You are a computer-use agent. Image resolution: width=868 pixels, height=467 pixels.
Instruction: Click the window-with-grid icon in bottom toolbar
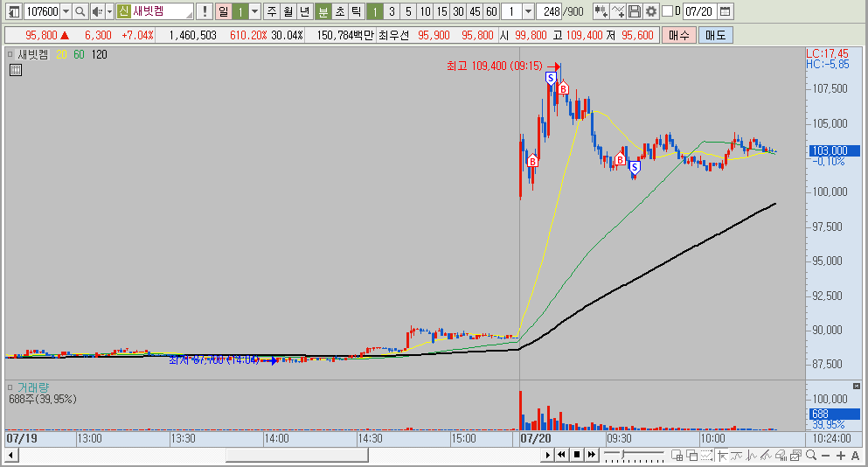tap(677, 456)
